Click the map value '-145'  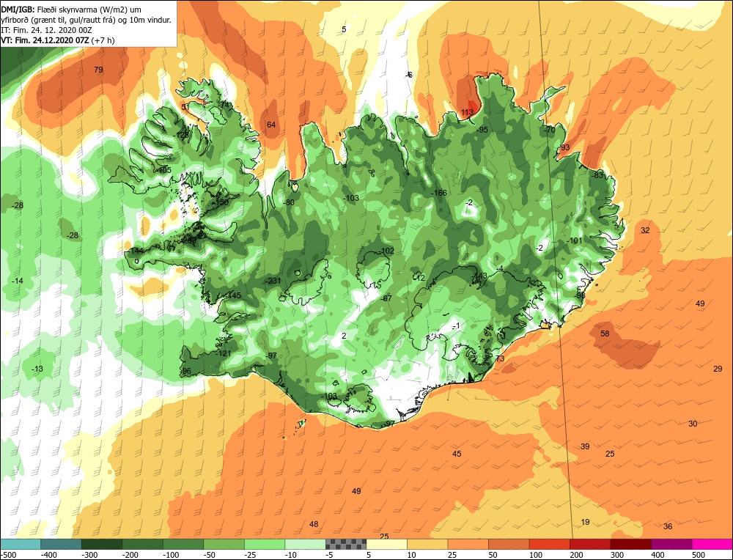(233, 295)
